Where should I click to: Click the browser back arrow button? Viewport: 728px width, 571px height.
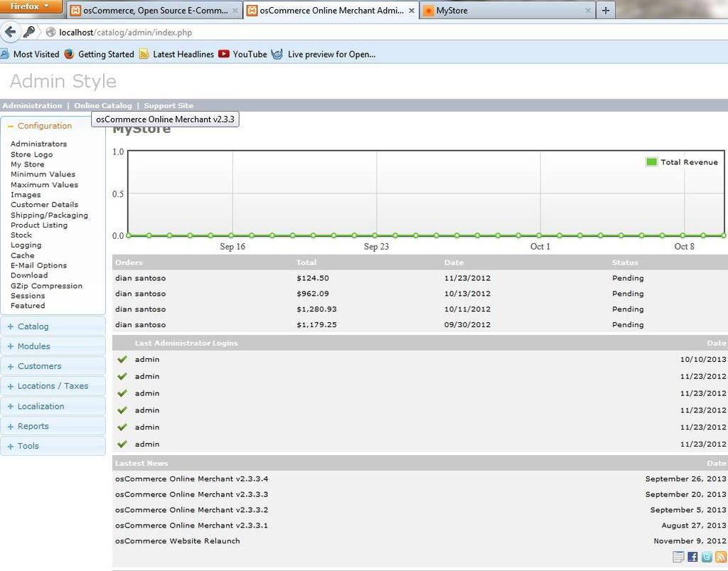coord(10,32)
